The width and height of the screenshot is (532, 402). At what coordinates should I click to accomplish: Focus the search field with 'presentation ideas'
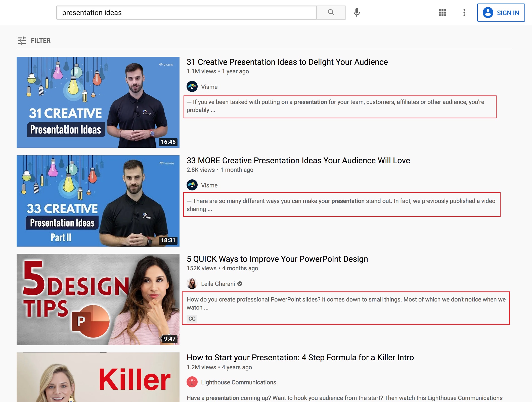[186, 13]
